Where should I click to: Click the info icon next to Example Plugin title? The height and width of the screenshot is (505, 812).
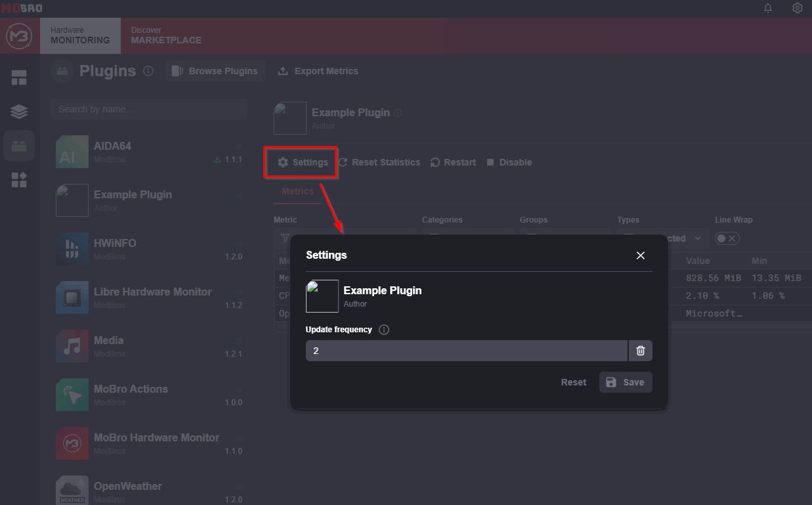click(398, 113)
